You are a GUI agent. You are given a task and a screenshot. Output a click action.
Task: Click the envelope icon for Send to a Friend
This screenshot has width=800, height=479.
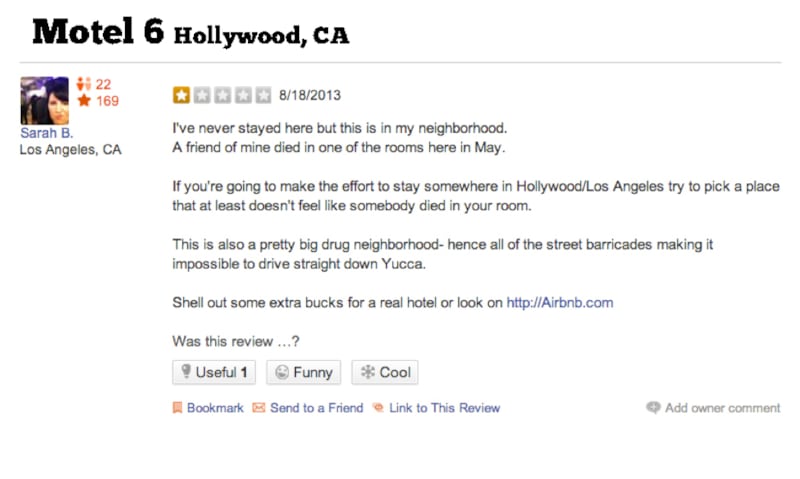point(259,408)
